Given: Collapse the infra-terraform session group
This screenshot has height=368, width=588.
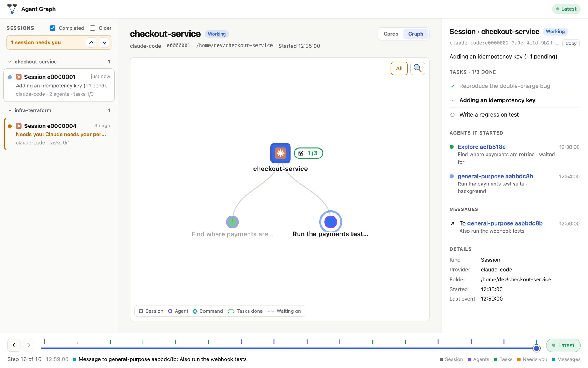Looking at the screenshot, I should (x=10, y=110).
